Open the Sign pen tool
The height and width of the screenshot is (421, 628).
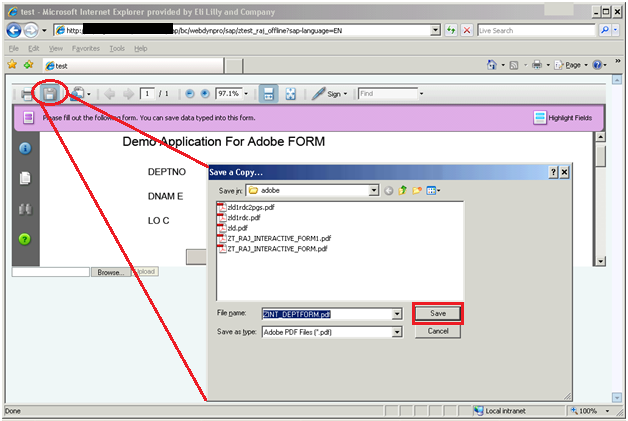(x=318, y=94)
